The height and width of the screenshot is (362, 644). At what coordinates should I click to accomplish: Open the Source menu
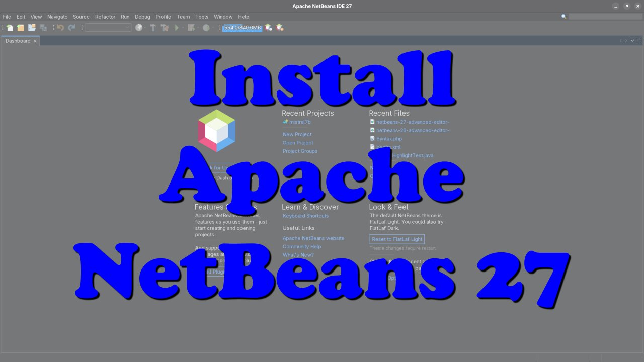click(x=81, y=17)
